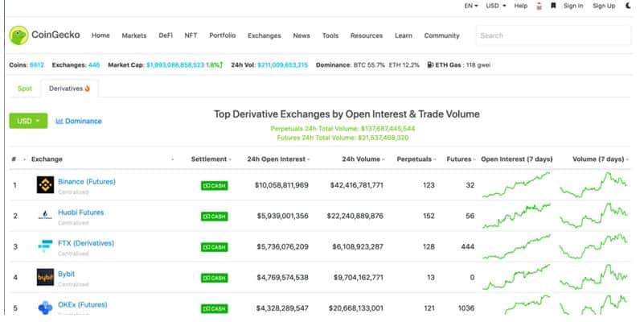
Task: Click the Market Cap value link
Action: point(175,65)
